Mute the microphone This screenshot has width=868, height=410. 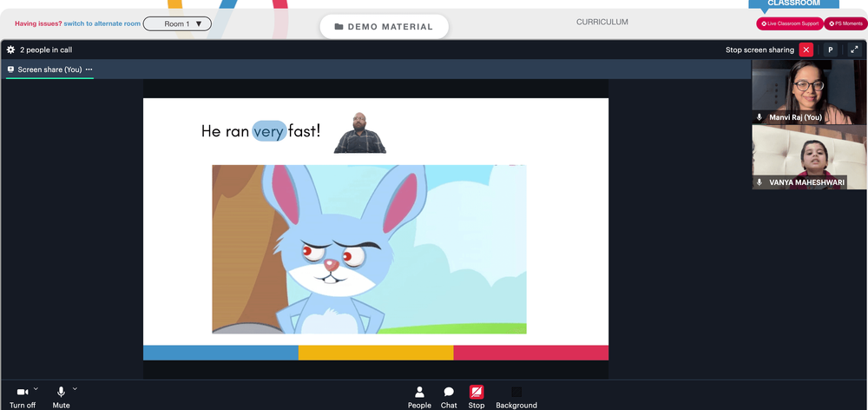point(61,398)
